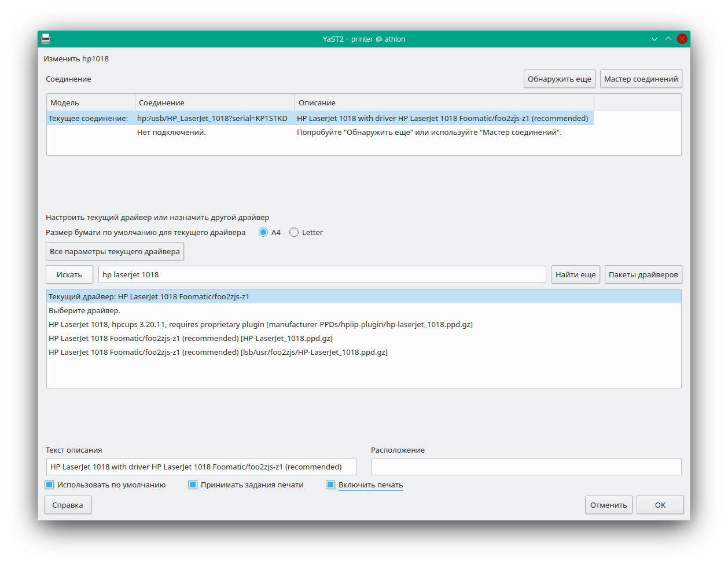Image resolution: width=728 pixels, height=565 pixels.
Task: Sort by 'Модель' column header
Action: click(x=91, y=102)
